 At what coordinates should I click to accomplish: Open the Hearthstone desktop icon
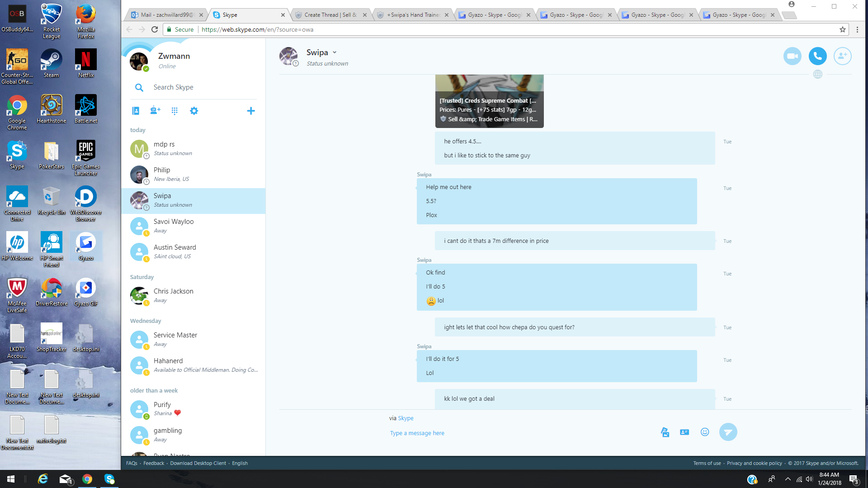point(51,109)
